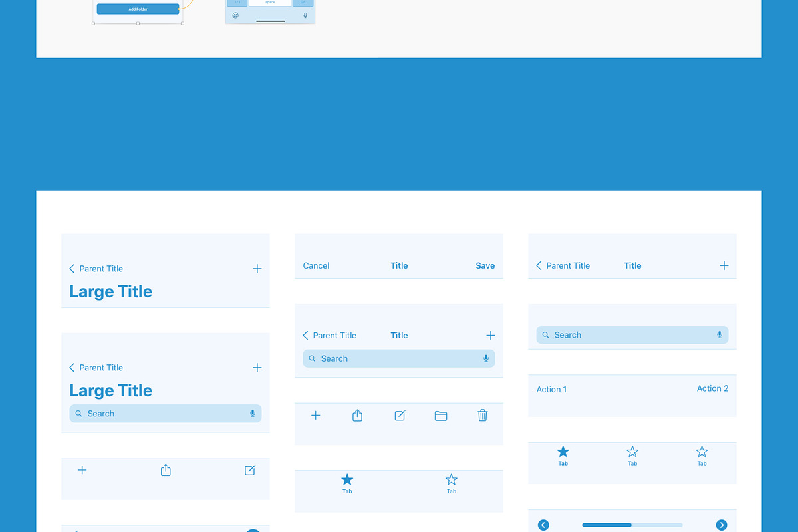The image size is (798, 532).
Task: Tap the plus icon in the Large Title bar with search
Action: [257, 368]
